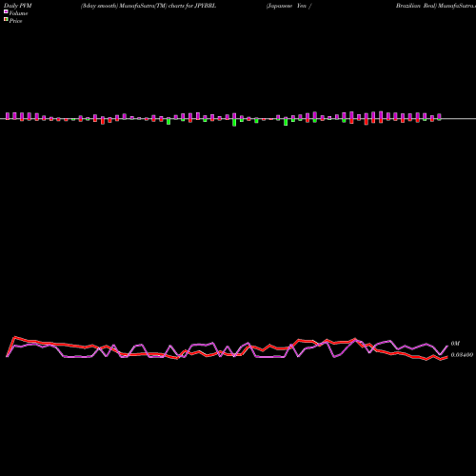Click the 'Volume' legend label
The image size is (476, 476).
(18, 13)
